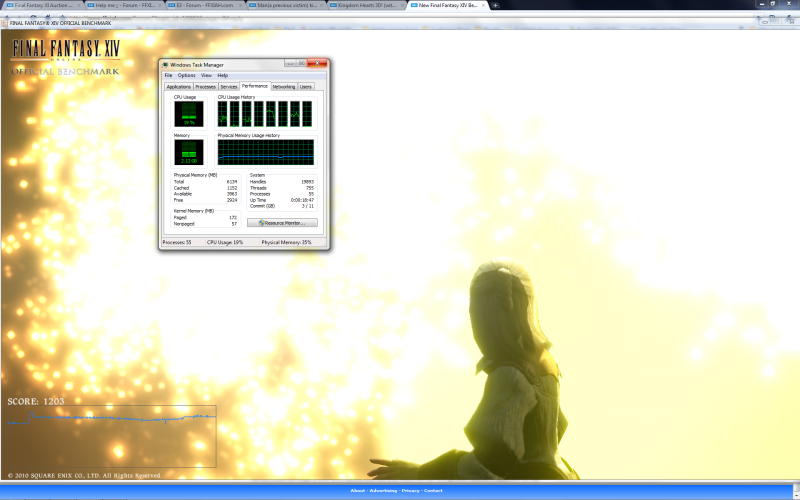Click the Cached memory value 1152

click(232, 188)
